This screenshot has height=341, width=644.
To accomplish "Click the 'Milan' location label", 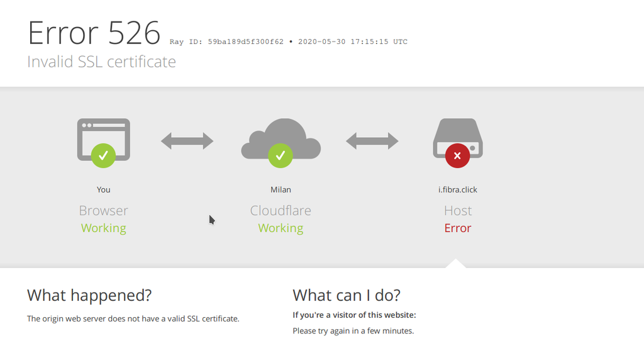I will (x=280, y=189).
